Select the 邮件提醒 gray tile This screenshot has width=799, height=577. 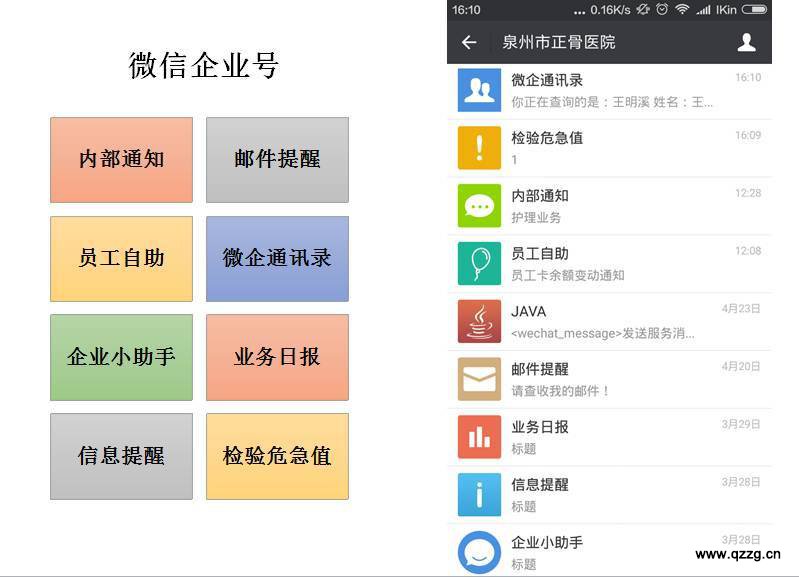[277, 160]
